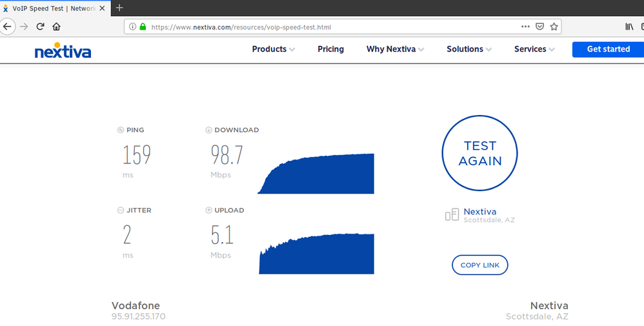Open the Pricing page
644x326 pixels.
(330, 49)
